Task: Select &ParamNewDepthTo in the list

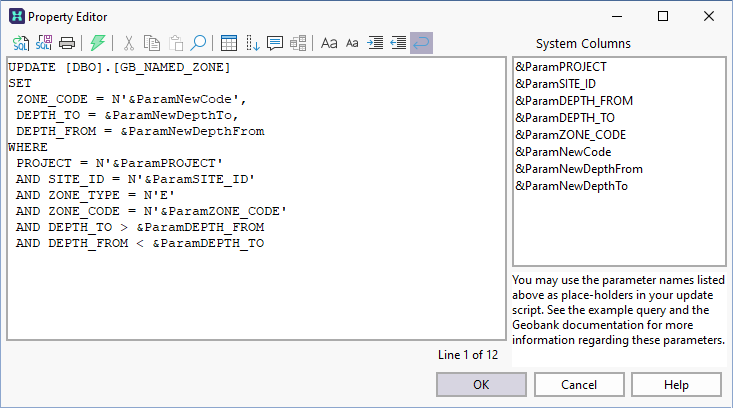Action: (x=571, y=186)
